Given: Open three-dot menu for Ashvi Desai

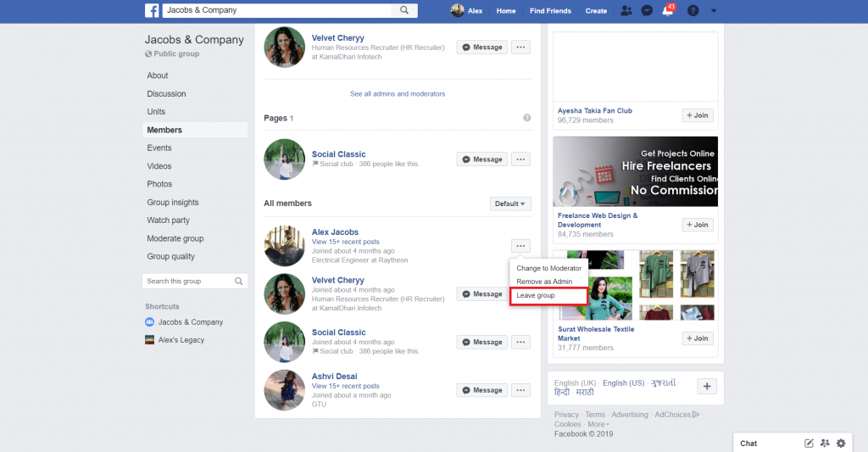Looking at the screenshot, I should [x=520, y=390].
